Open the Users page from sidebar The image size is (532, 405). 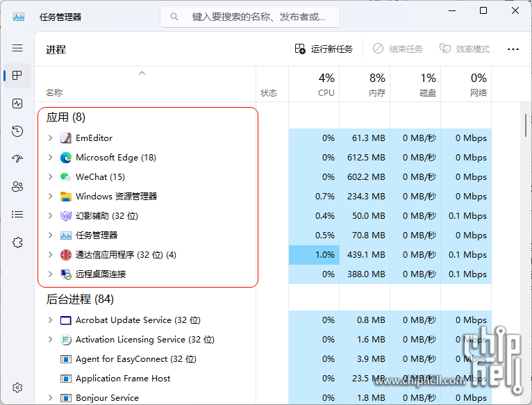tap(17, 186)
